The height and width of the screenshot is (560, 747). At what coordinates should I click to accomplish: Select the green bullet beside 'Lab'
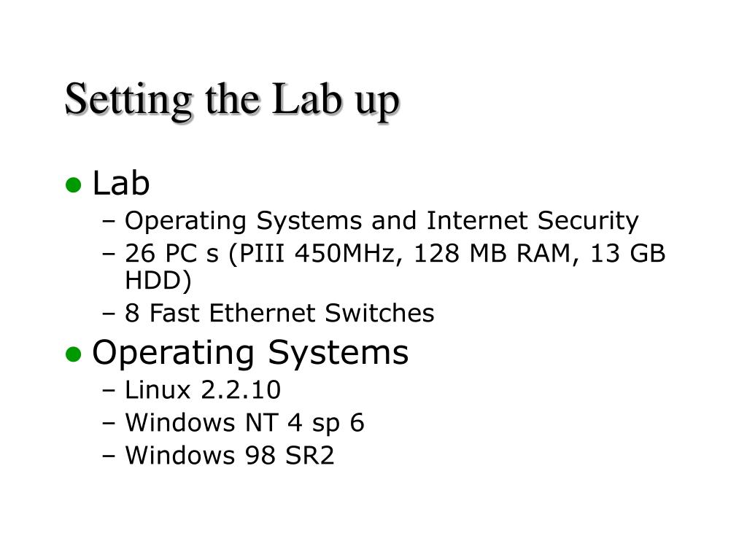(74, 184)
